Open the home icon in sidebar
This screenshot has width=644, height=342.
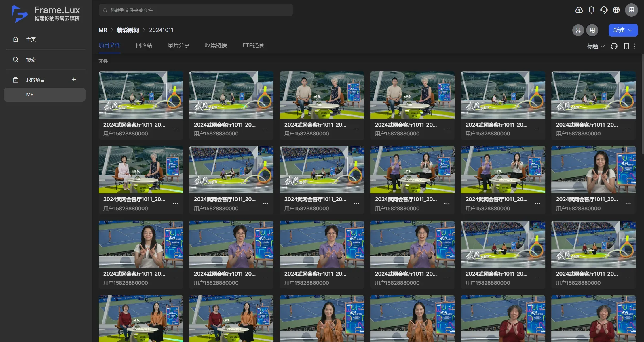[x=16, y=39]
